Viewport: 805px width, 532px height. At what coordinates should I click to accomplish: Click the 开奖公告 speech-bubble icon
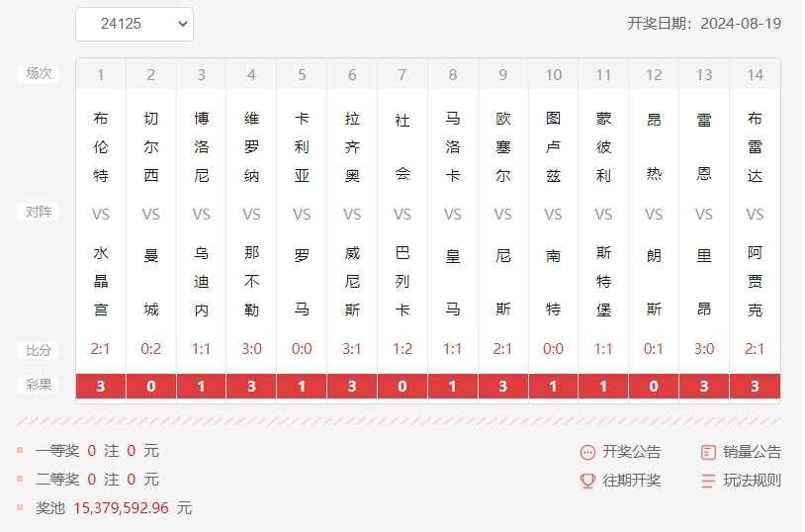(x=587, y=452)
